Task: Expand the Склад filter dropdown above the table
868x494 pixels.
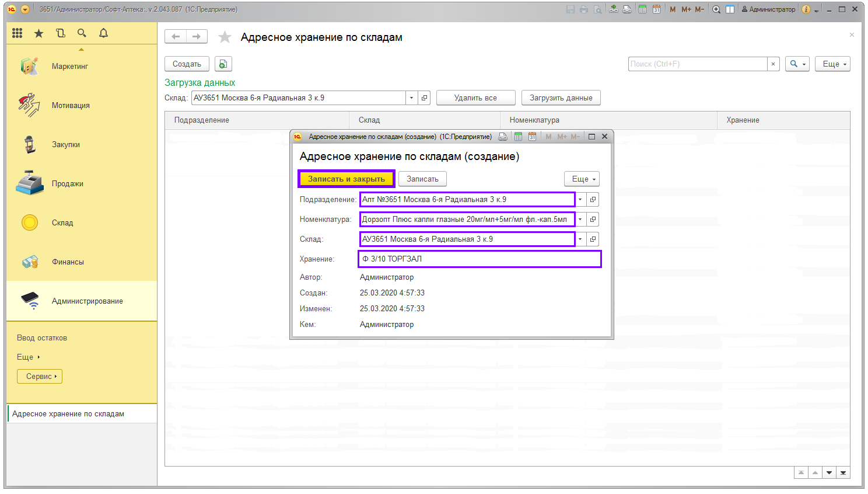Action: [x=412, y=98]
